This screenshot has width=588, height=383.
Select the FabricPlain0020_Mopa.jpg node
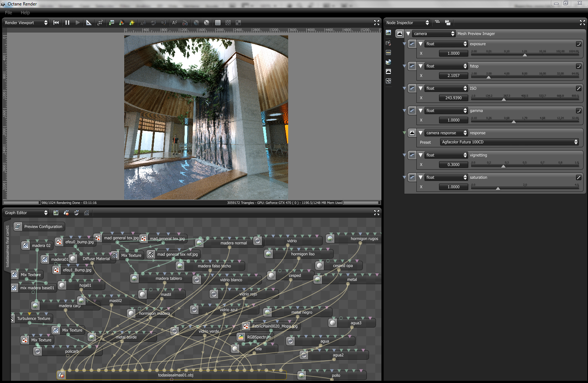click(271, 326)
